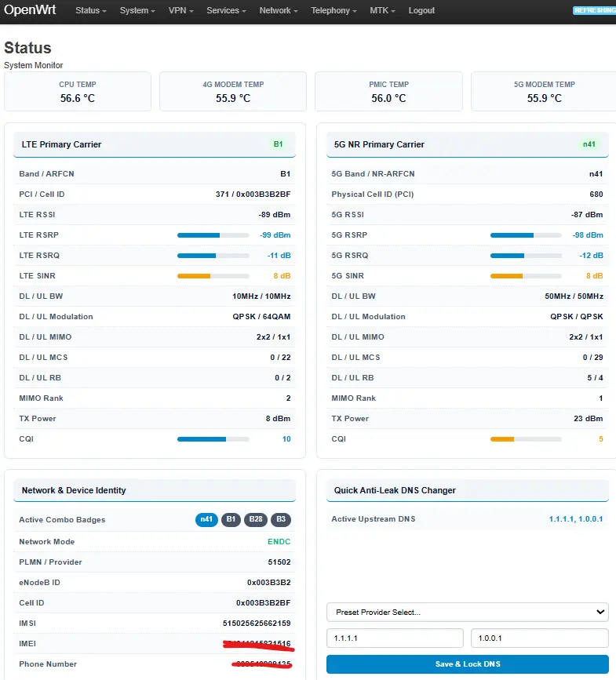This screenshot has height=680, width=616.
Task: Click the ENDC network mode value
Action: [279, 542]
